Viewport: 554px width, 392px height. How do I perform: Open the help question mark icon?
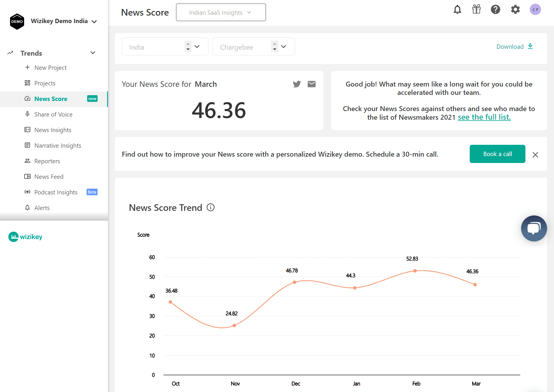coord(495,10)
